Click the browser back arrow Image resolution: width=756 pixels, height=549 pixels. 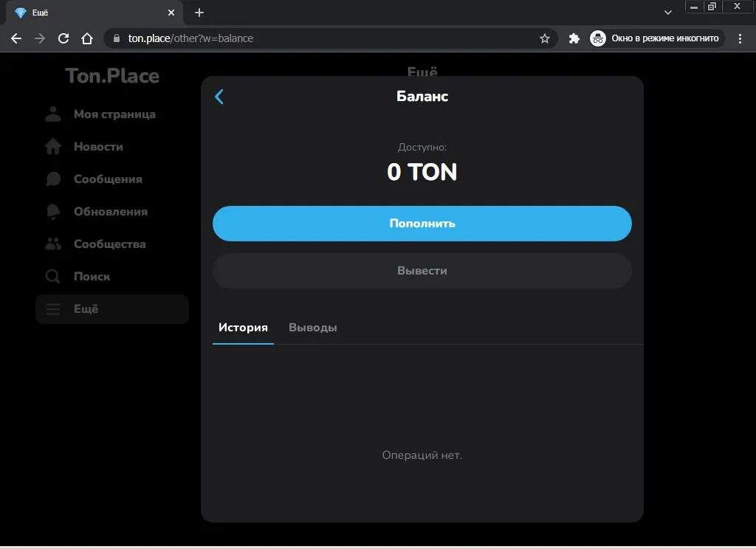(x=16, y=38)
